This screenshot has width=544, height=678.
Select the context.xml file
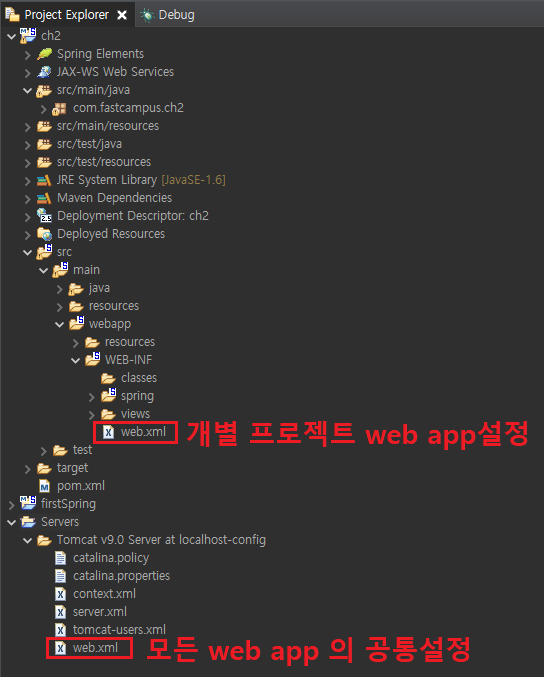tap(104, 594)
